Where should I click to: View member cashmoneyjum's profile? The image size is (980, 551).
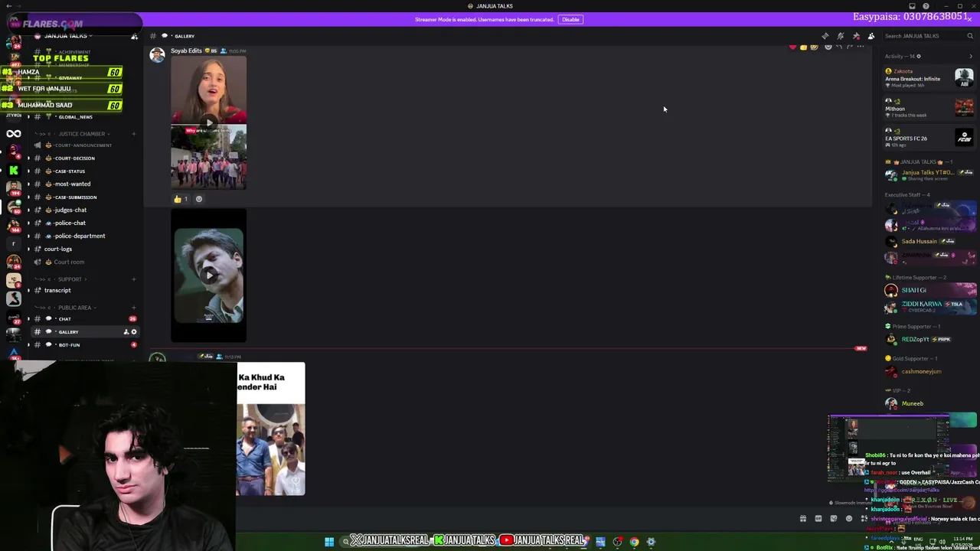click(929, 371)
